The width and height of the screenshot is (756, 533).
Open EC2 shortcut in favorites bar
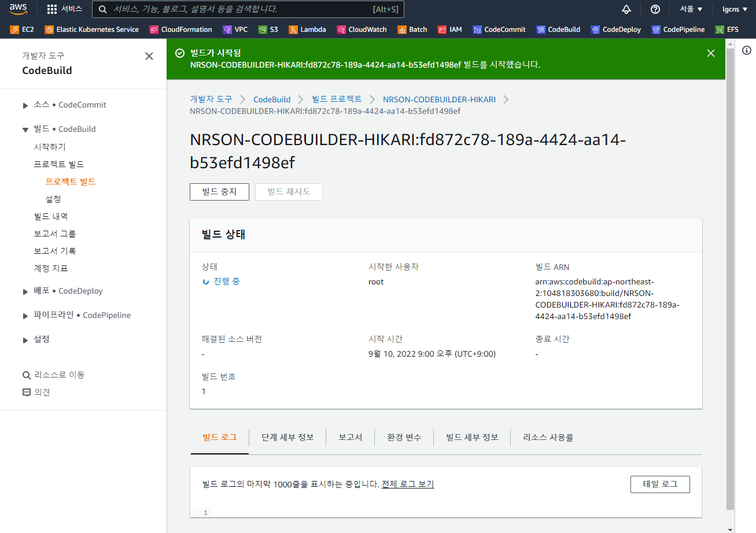point(22,29)
